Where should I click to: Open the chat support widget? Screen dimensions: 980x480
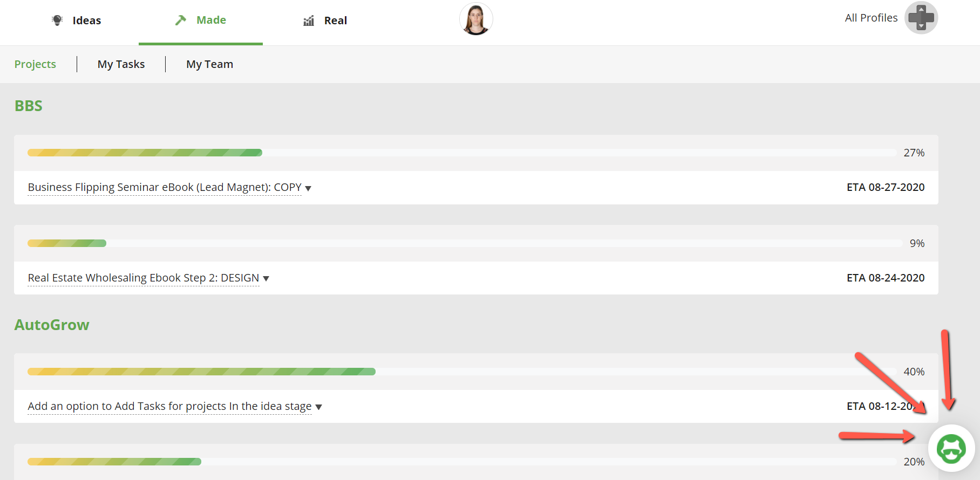click(x=951, y=449)
